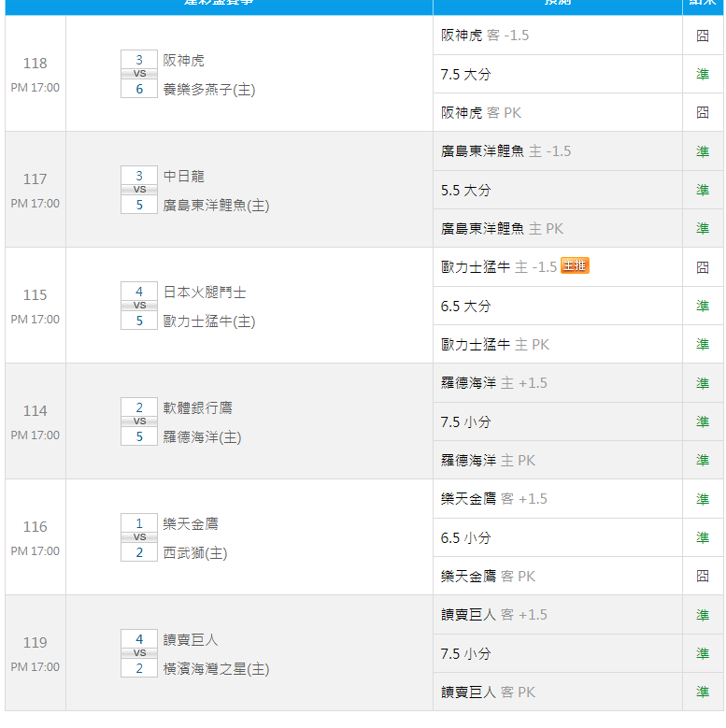Click 囧 result for 樂天金鷹 客 PK
This screenshot has height=728, width=726.
pyautogui.click(x=703, y=577)
